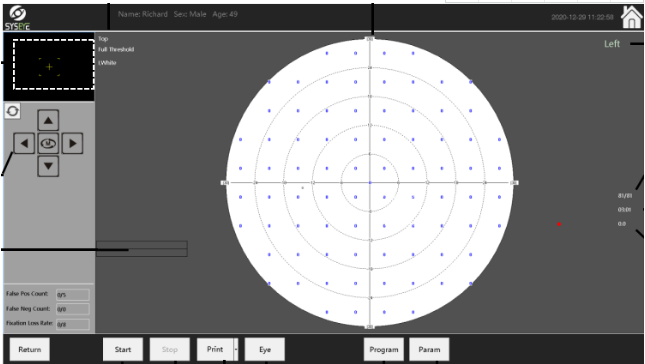This screenshot has height=364, width=645.
Task: Click the center eye alignment icon
Action: pyautogui.click(x=48, y=144)
